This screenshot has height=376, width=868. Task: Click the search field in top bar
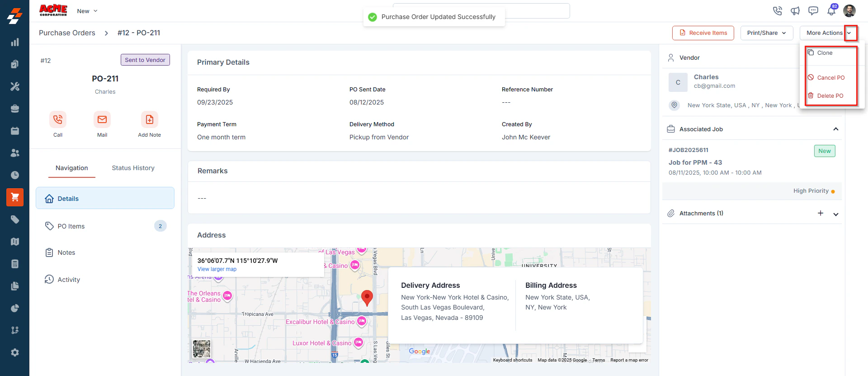(x=481, y=11)
